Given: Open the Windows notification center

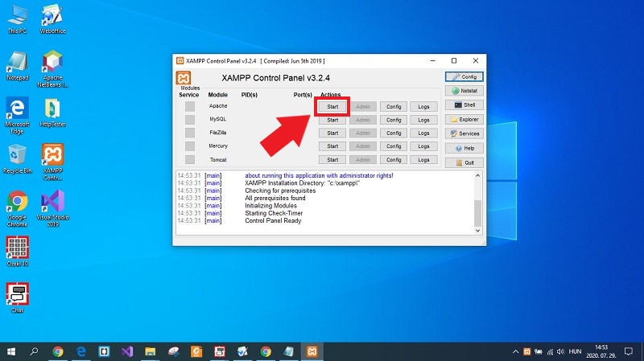Looking at the screenshot, I should [629, 351].
